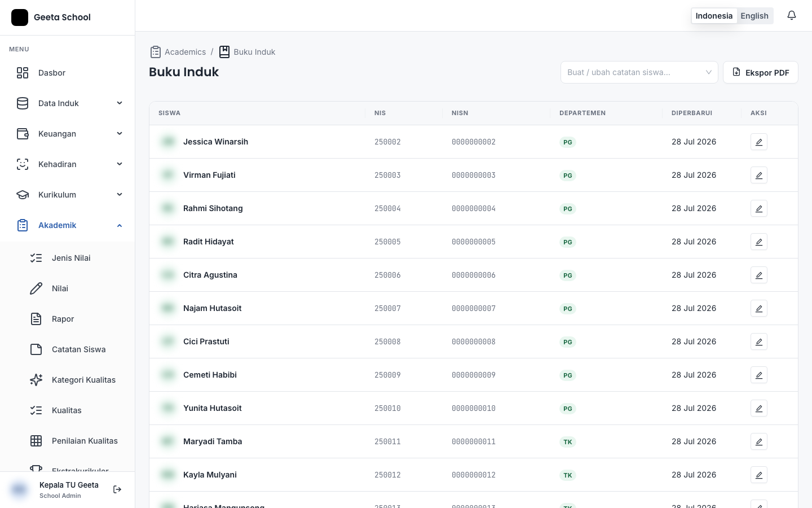Viewport: 812px width, 508px height.
Task: Expand the Kehadiran menu chevron
Action: 120,164
